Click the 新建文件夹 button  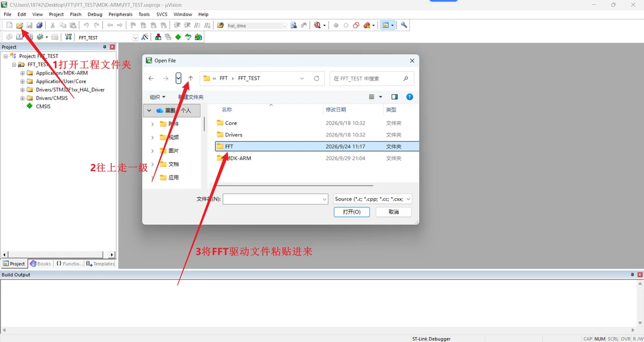click(x=191, y=97)
